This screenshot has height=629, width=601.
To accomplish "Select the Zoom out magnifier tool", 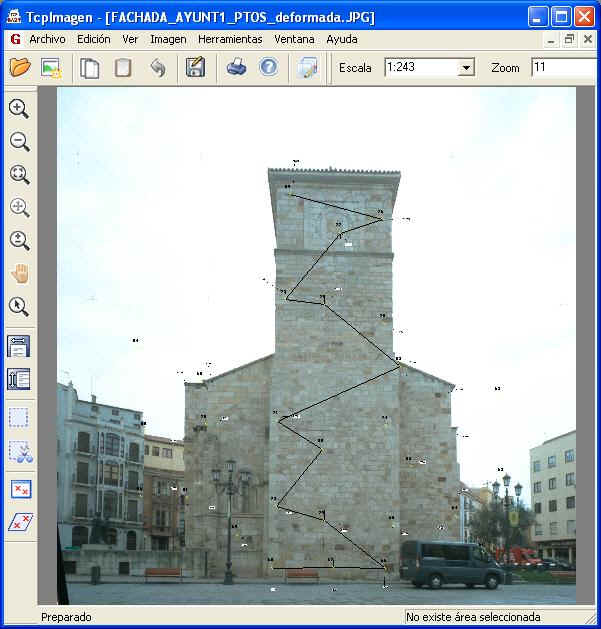I will pos(19,142).
